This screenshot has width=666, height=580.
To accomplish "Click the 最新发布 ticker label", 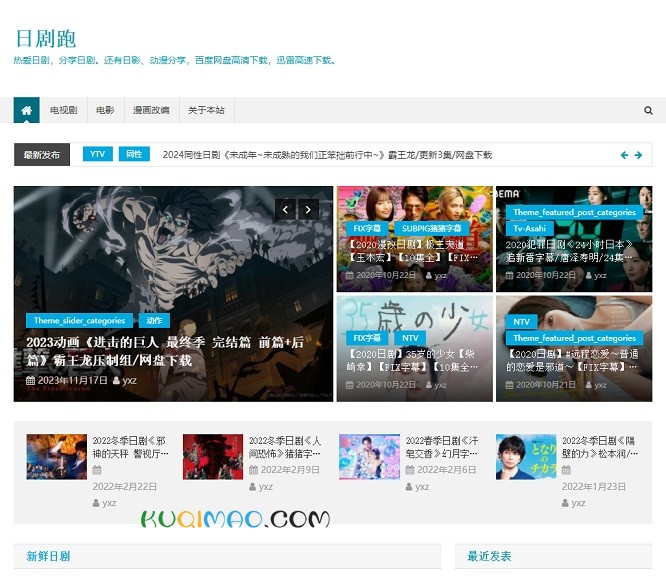I will click(42, 155).
